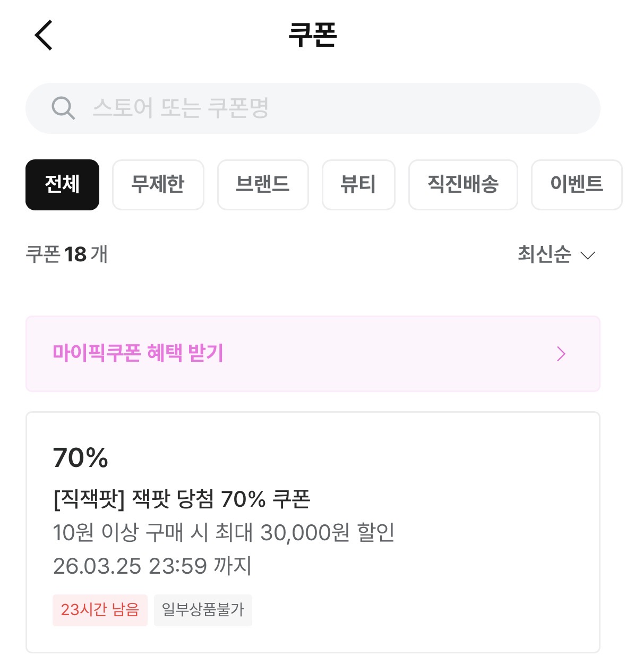
Task: Click the 스토어 또는 쿠폰명 search field
Action: [x=329, y=108]
